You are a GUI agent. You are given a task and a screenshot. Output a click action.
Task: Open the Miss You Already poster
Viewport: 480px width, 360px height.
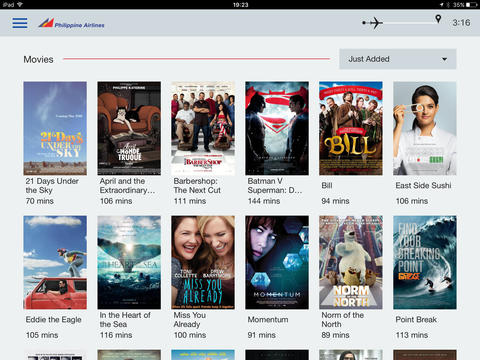point(203,262)
